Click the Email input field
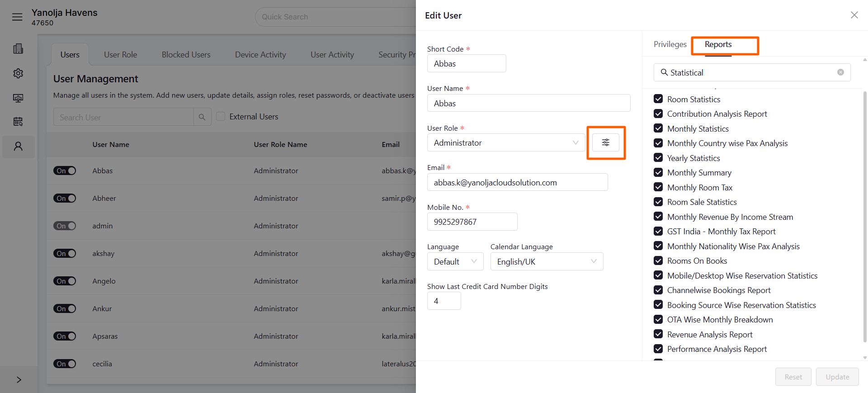 click(x=517, y=182)
